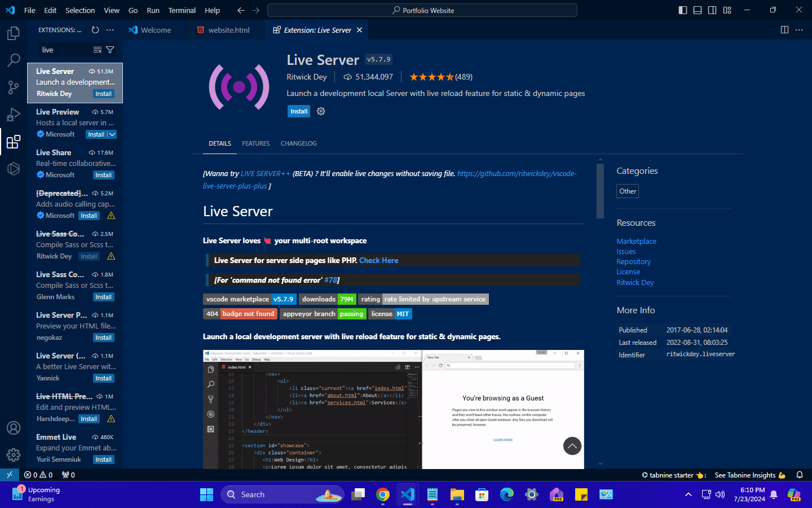812x508 pixels.
Task: Click scroll-to-top round arrow button
Action: coord(572,446)
